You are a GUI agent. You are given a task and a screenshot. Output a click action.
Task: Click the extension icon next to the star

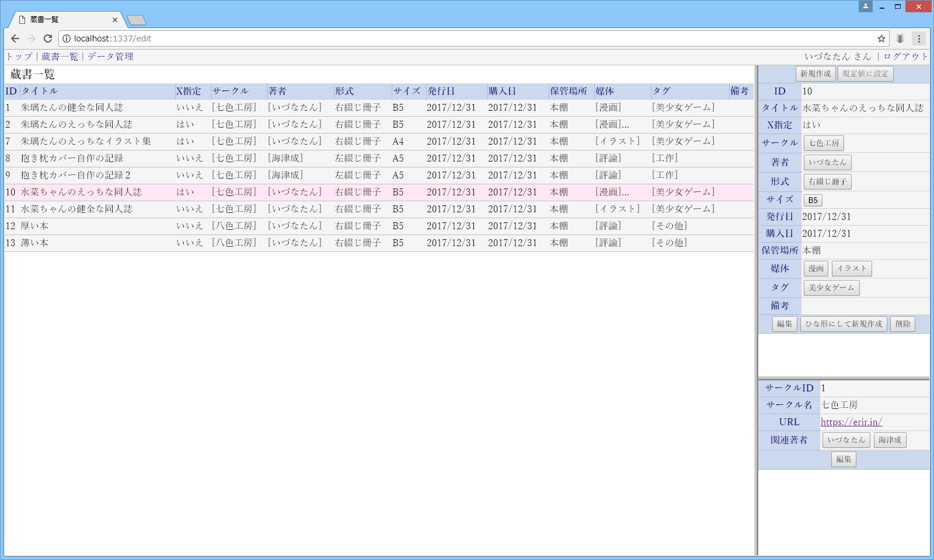[900, 38]
